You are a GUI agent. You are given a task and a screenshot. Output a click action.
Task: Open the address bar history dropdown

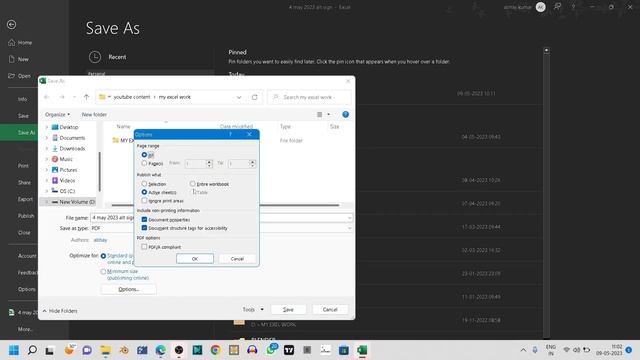pyautogui.click(x=239, y=97)
